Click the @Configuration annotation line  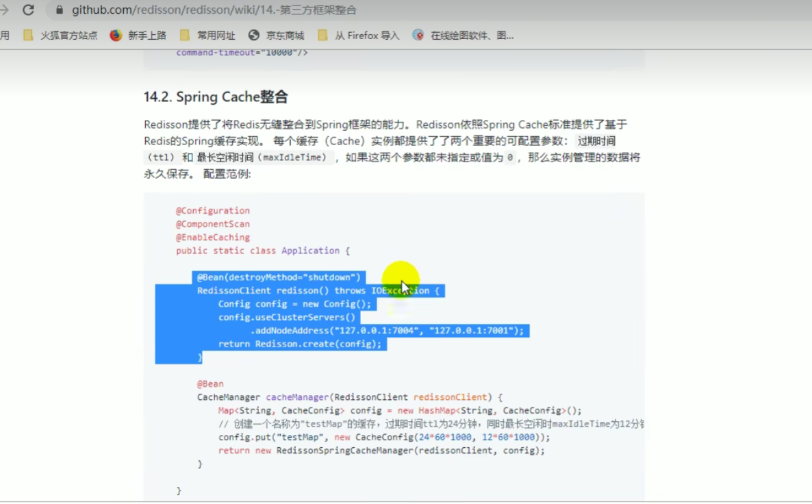coord(213,211)
